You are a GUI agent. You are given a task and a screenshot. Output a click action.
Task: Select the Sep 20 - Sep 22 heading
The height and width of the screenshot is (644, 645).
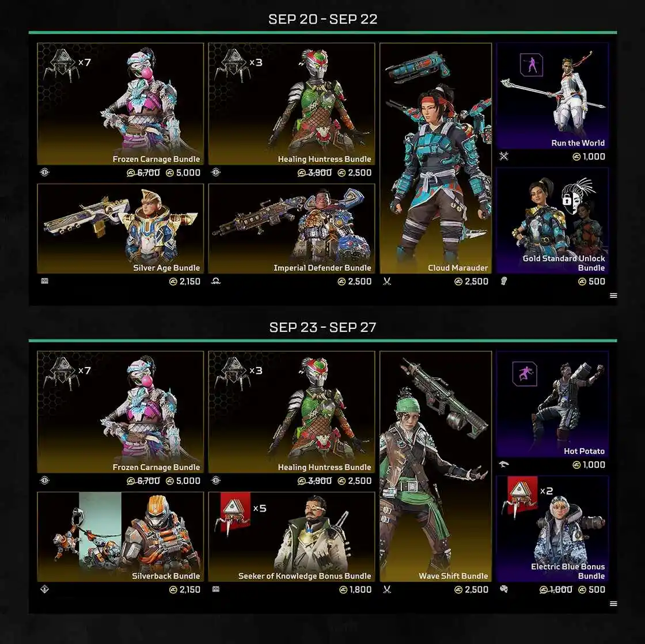click(x=323, y=19)
